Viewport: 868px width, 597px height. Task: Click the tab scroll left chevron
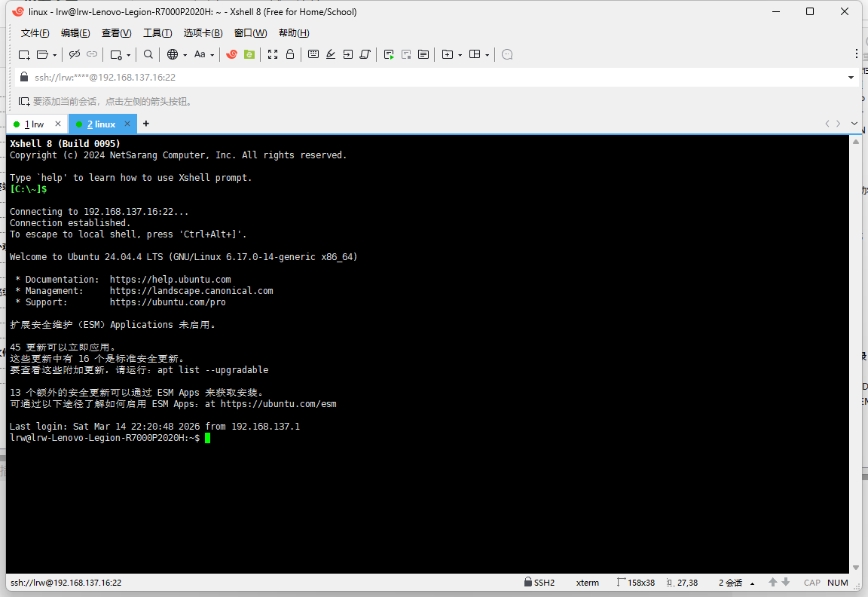pos(827,124)
